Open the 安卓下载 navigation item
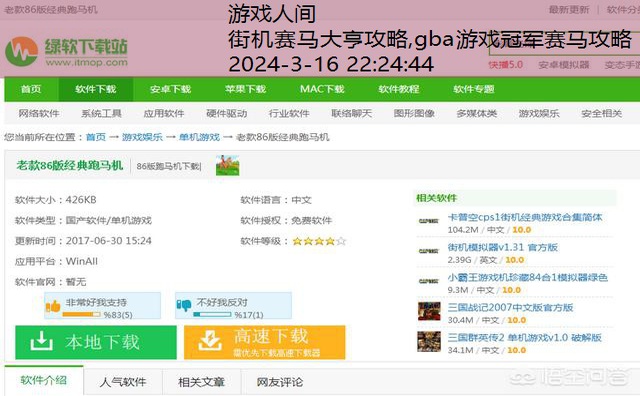 point(170,89)
